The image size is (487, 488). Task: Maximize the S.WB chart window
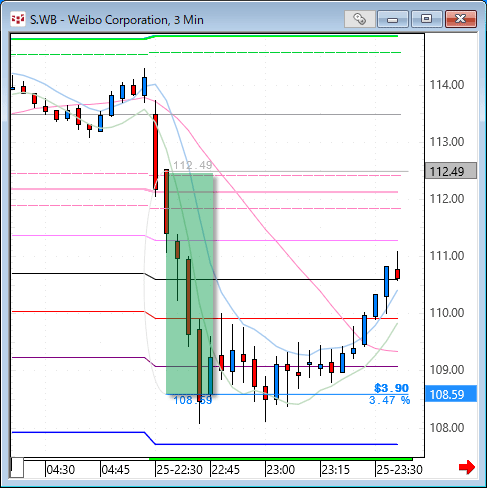pos(426,19)
